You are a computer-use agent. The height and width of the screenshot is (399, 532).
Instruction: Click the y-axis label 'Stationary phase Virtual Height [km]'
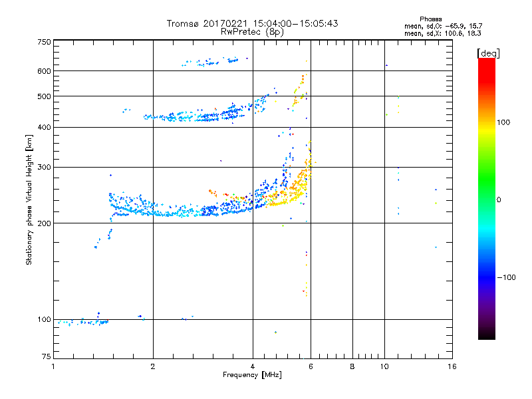[x=29, y=200]
